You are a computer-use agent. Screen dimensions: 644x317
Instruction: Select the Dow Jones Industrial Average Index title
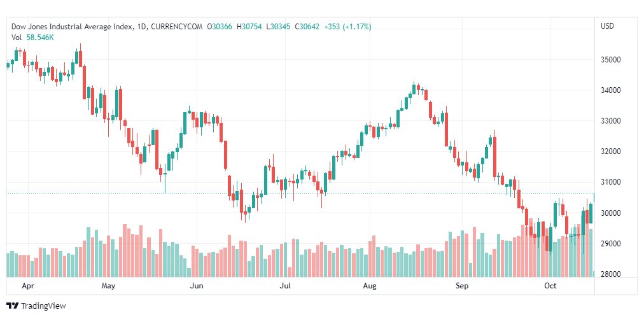tap(73, 27)
